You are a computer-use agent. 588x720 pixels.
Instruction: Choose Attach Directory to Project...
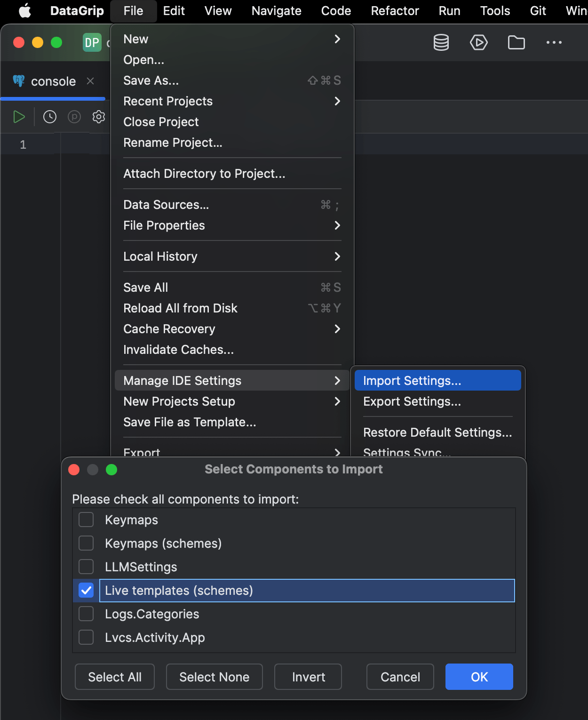tap(232, 174)
